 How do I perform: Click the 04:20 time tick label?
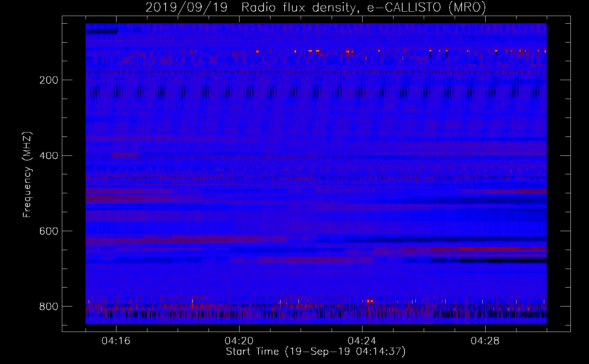(239, 341)
